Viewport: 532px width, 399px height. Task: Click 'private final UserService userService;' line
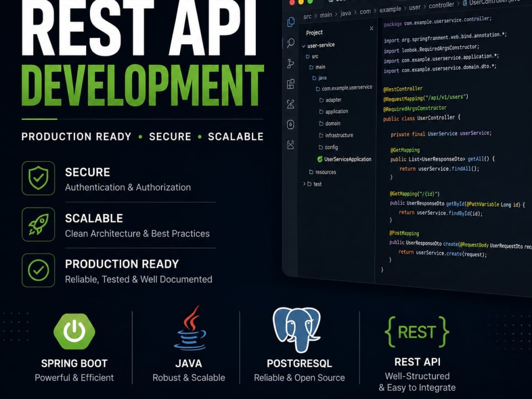tap(440, 134)
